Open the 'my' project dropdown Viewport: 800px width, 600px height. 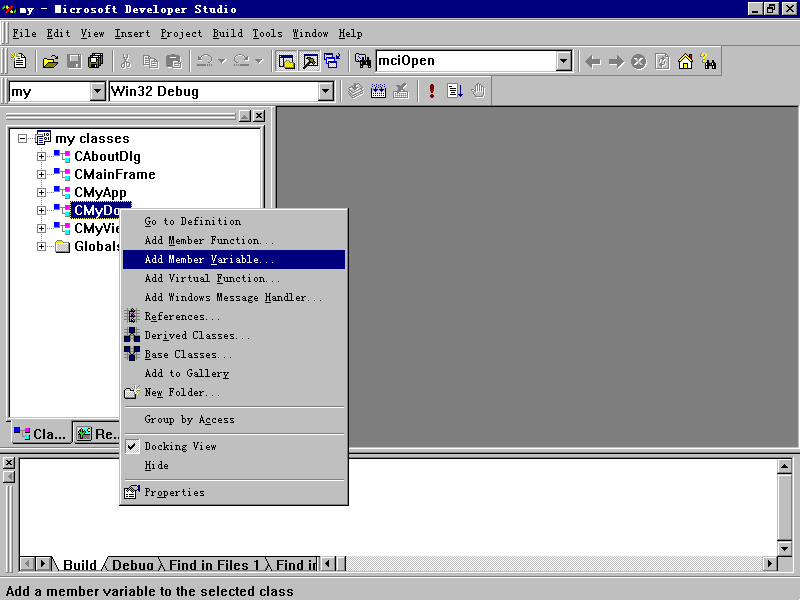97,92
